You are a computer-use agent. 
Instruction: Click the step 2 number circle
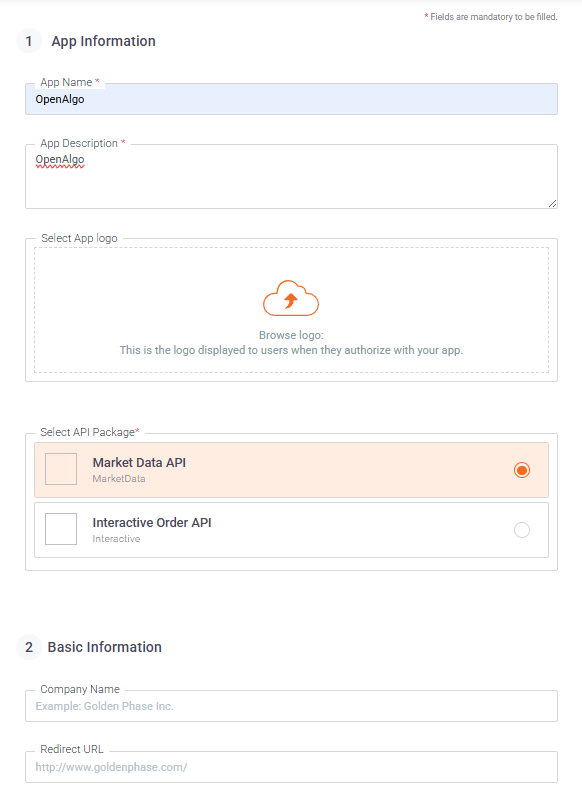point(29,647)
